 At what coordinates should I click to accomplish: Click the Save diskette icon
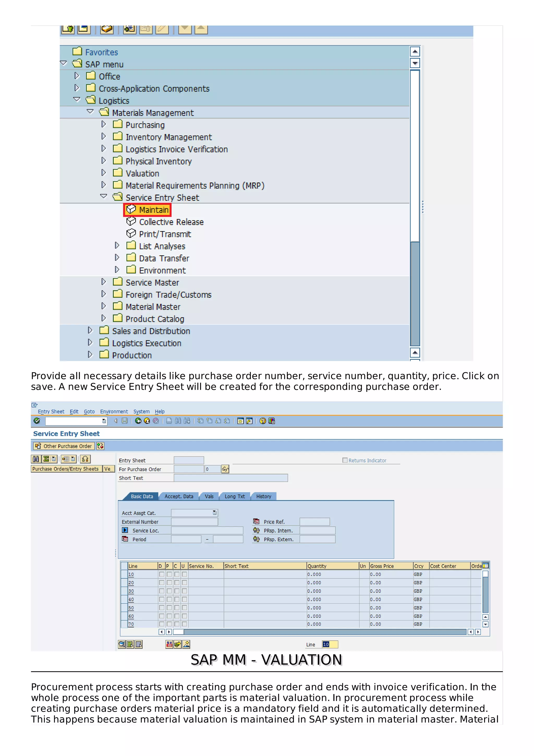point(125,421)
